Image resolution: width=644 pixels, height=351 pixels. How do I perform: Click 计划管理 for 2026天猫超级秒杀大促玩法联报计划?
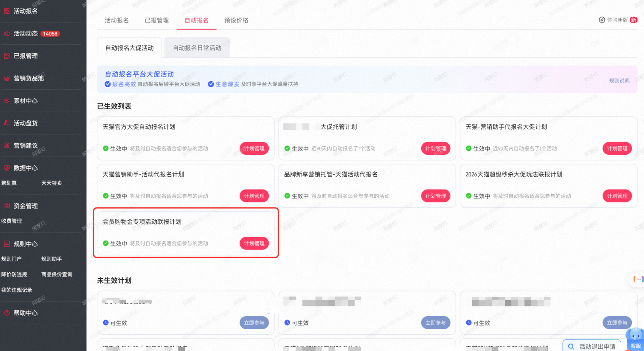click(617, 196)
